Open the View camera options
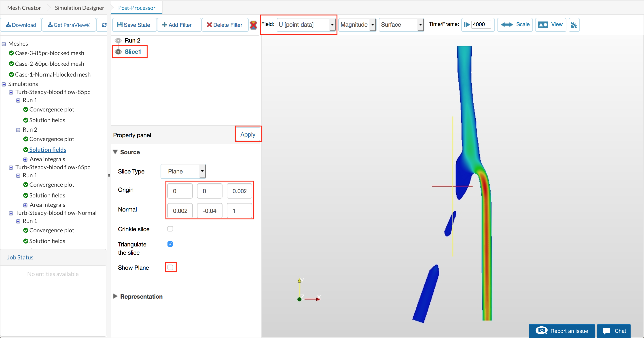The height and width of the screenshot is (338, 644). click(550, 25)
